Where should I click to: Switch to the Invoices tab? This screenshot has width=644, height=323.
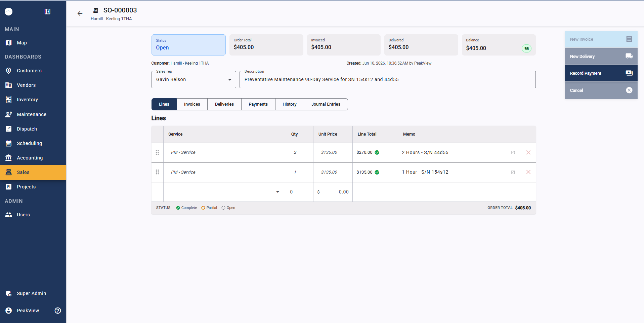pos(192,104)
